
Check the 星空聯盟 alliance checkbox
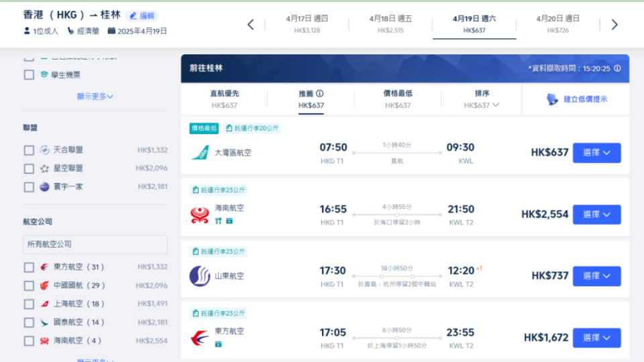[x=29, y=169]
